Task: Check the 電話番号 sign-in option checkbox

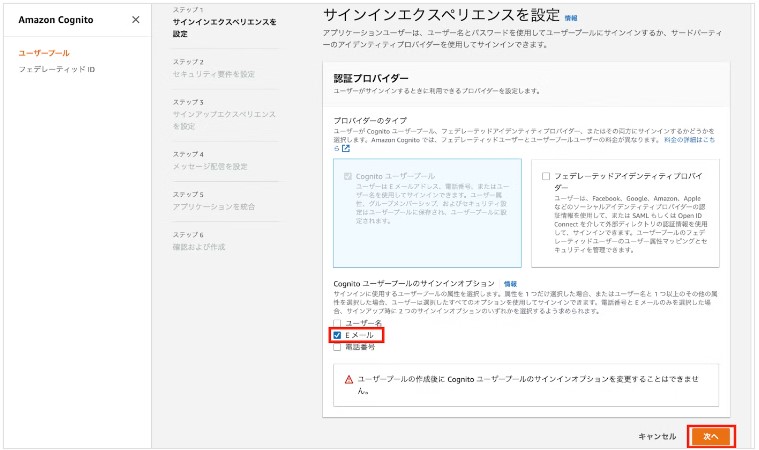Action: point(337,347)
